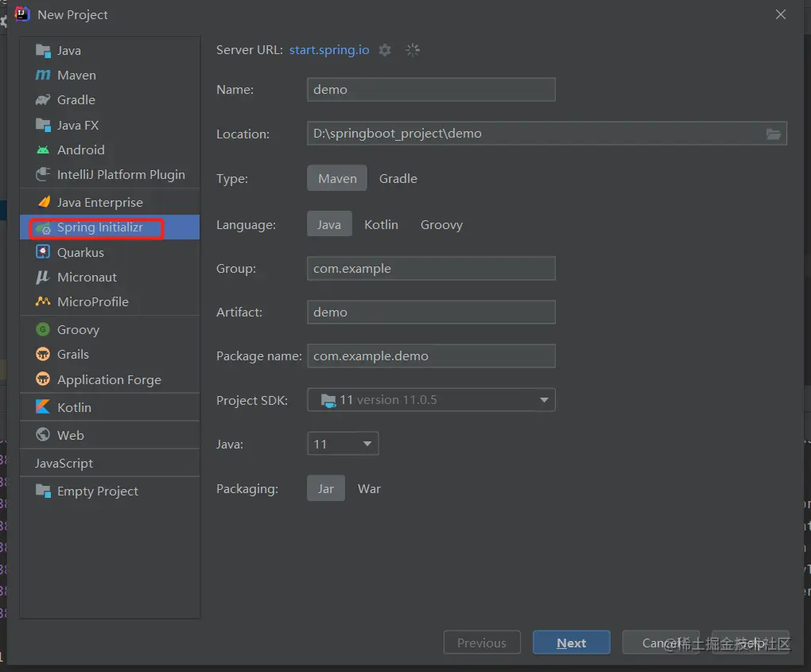Select Grails in the sidebar list

pyautogui.click(x=110, y=355)
